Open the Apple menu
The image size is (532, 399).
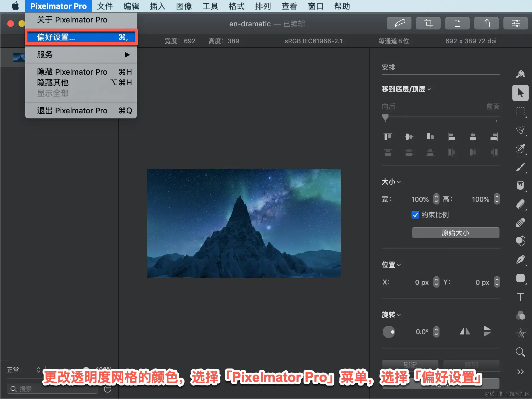pyautogui.click(x=15, y=6)
